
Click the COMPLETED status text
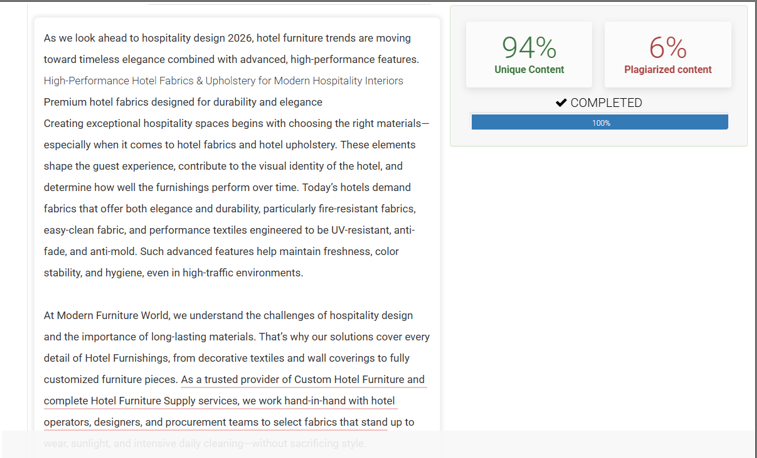[606, 103]
